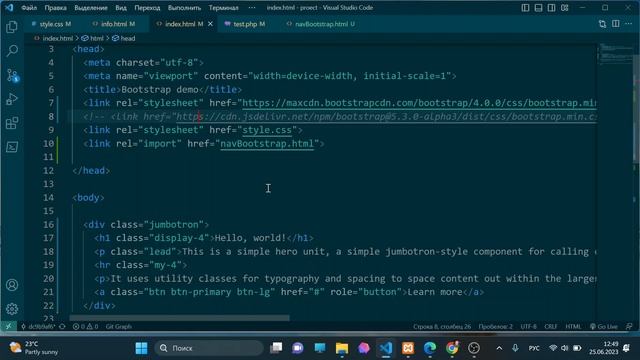Open Run and Debug view

tap(12, 99)
